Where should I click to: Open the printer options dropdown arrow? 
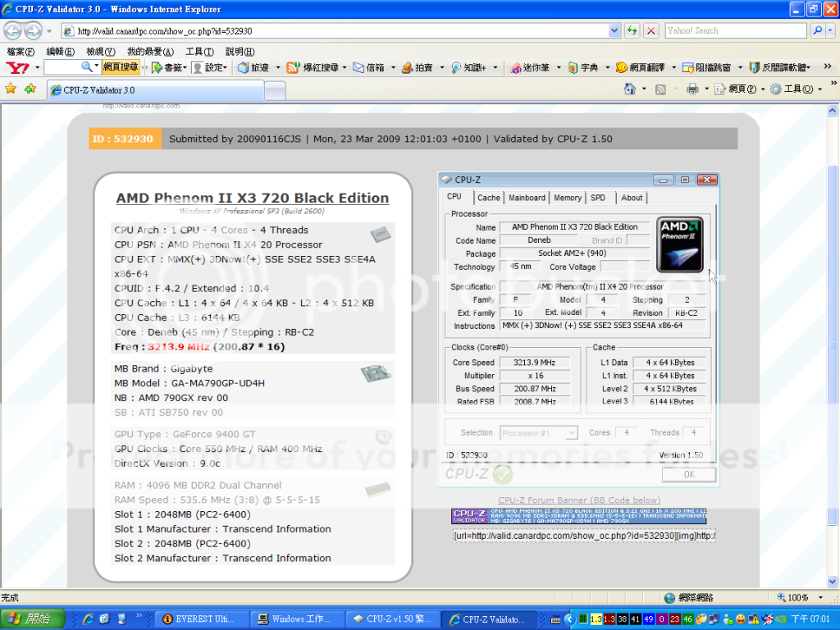point(706,89)
